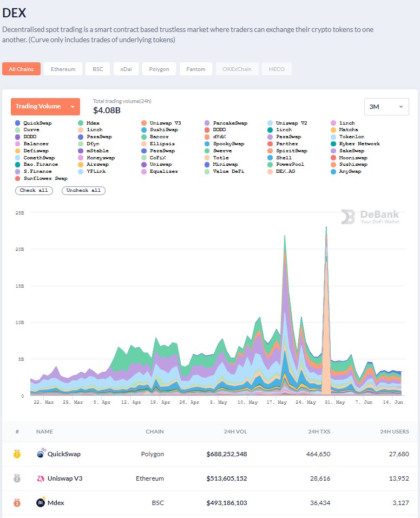Select the All Chains tab

coord(22,69)
